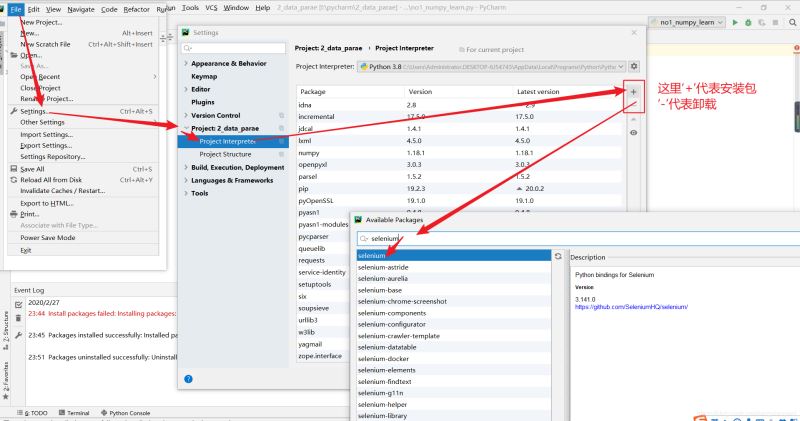The height and width of the screenshot is (421, 800).
Task: Click the plus icon to install a package
Action: click(633, 92)
